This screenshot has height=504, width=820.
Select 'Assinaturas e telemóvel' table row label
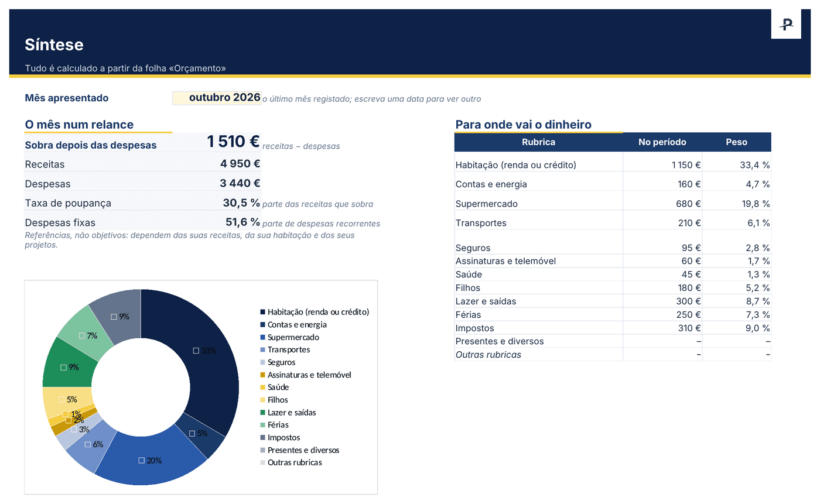coord(505,261)
